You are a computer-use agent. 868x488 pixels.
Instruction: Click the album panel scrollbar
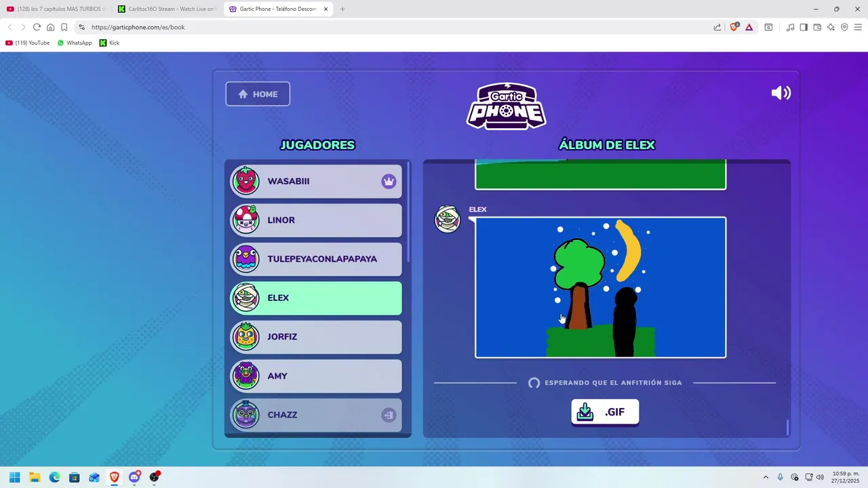coord(787,428)
